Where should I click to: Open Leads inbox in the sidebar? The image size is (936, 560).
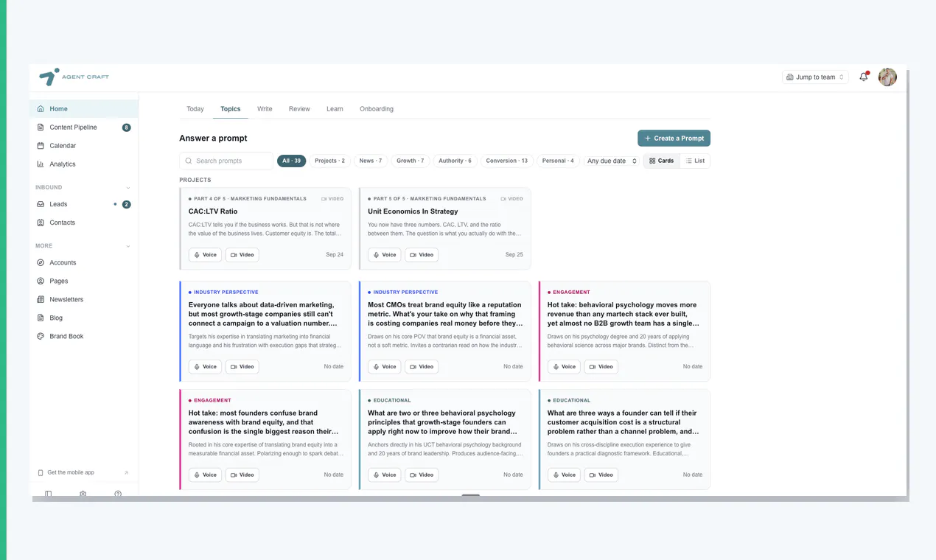(x=83, y=204)
